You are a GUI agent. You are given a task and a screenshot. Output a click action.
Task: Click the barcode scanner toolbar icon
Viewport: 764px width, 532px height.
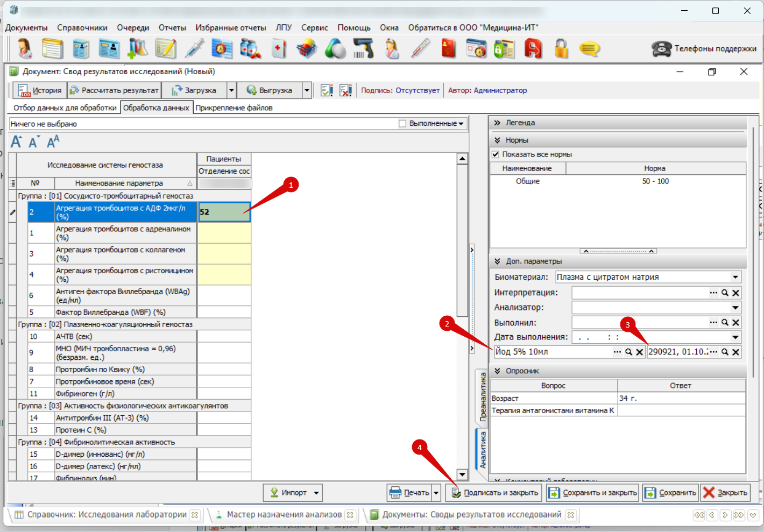click(x=364, y=49)
